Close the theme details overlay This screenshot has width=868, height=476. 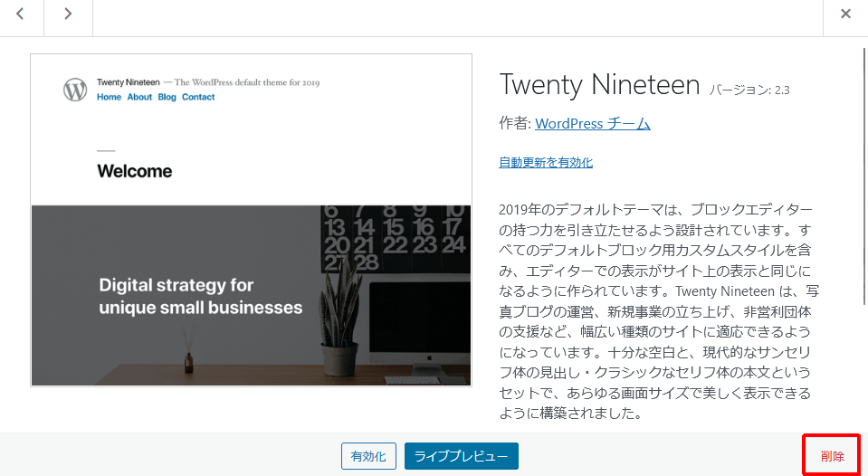click(x=845, y=14)
